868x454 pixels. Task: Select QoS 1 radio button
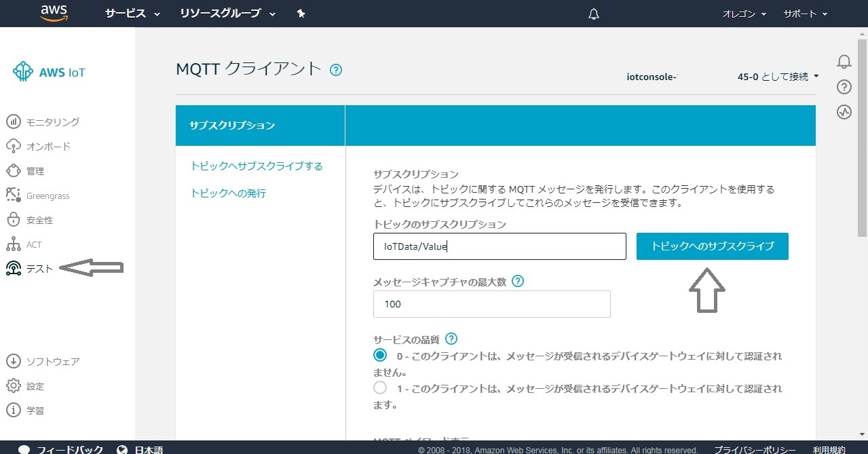[x=380, y=388]
